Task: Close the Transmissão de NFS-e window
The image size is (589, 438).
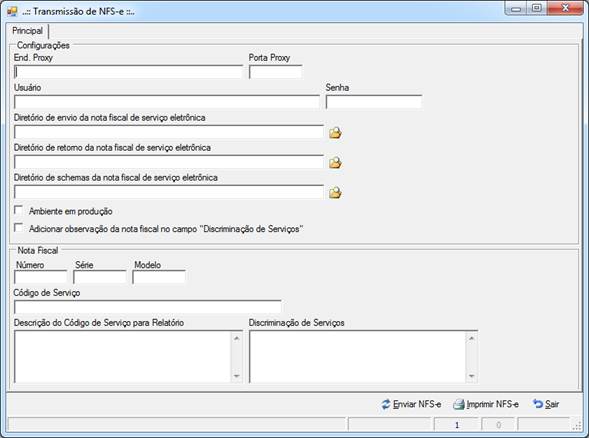Action: tap(565, 8)
